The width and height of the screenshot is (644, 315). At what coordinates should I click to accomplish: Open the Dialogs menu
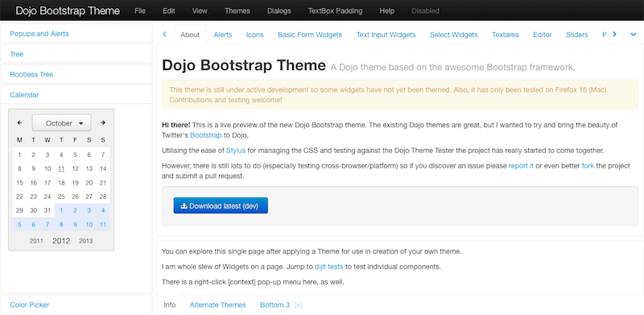point(279,11)
